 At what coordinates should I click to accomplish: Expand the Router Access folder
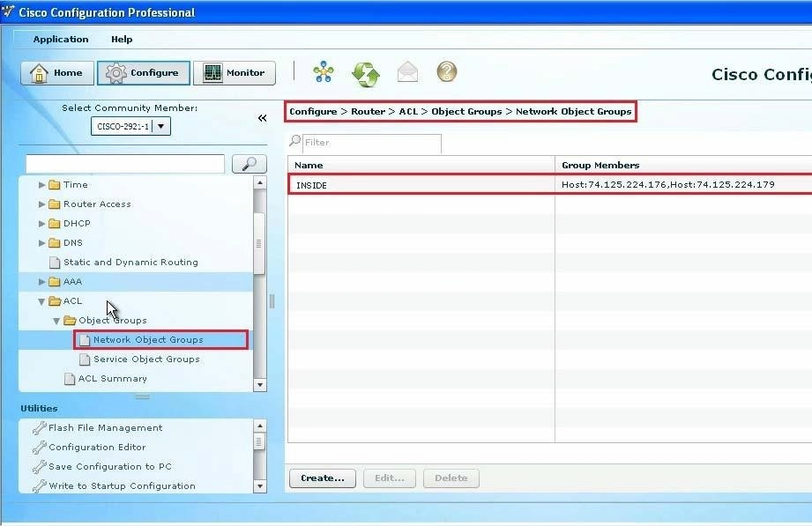coord(42,204)
